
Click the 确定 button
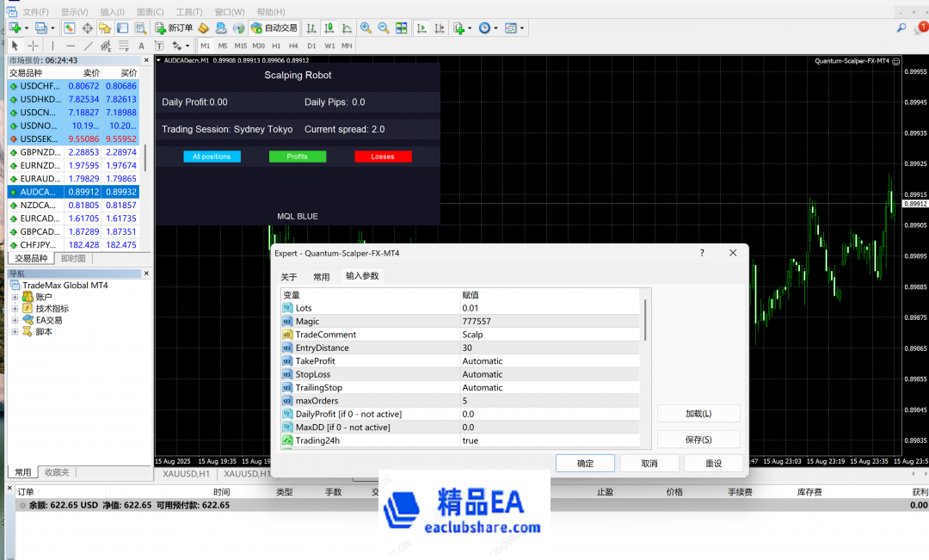click(585, 464)
